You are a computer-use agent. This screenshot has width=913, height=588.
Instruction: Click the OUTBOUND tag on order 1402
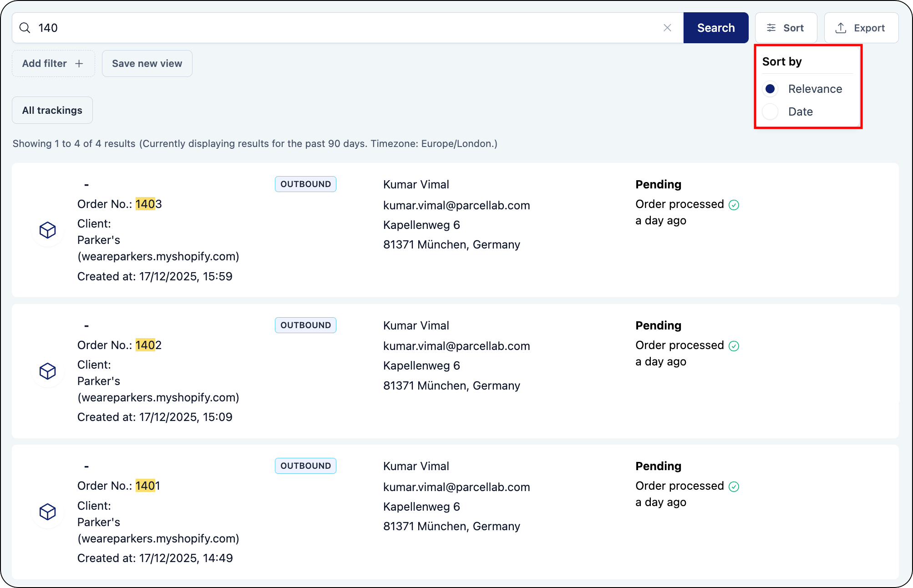[305, 325]
